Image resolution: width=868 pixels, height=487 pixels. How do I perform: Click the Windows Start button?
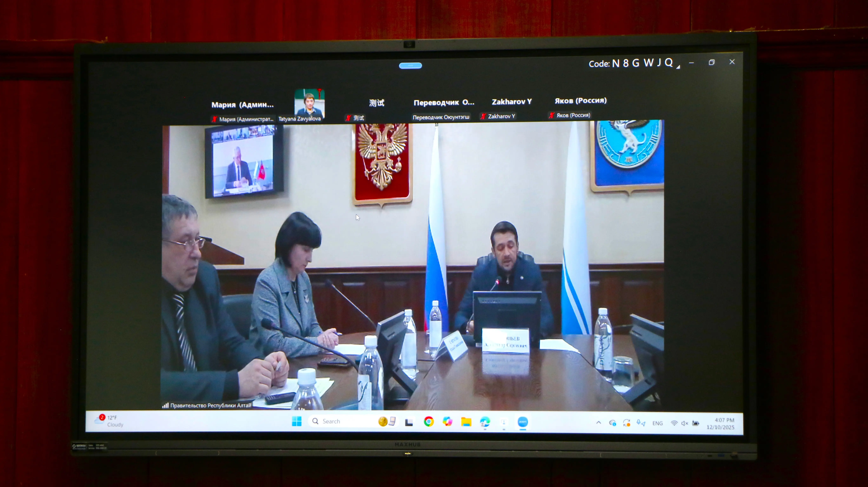click(296, 421)
